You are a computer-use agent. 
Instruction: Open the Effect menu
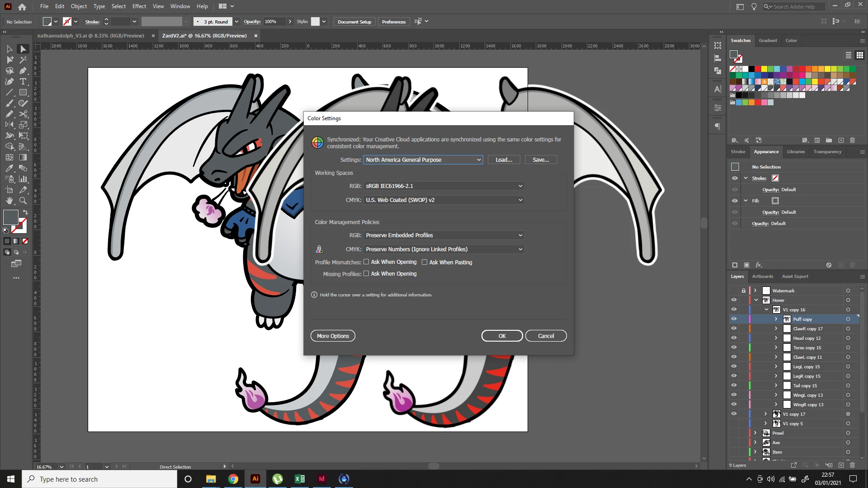click(x=139, y=6)
